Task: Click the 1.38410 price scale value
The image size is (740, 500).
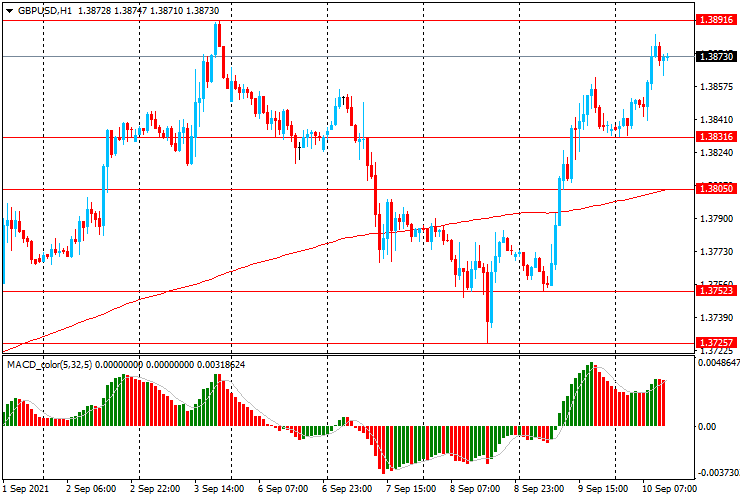Action: (x=717, y=119)
